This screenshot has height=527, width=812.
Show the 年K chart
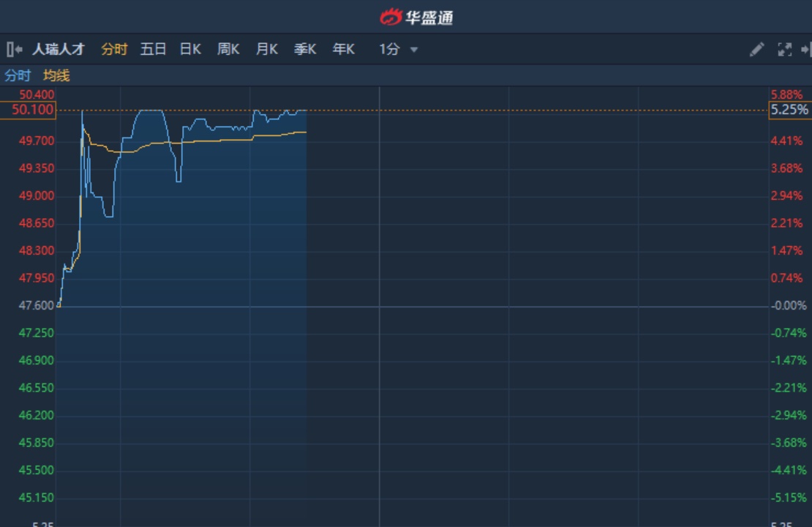[343, 49]
